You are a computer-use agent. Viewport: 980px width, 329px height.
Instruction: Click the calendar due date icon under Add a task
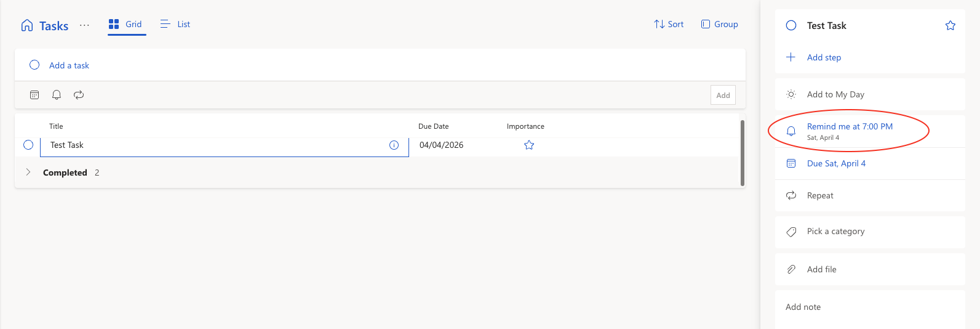(34, 95)
